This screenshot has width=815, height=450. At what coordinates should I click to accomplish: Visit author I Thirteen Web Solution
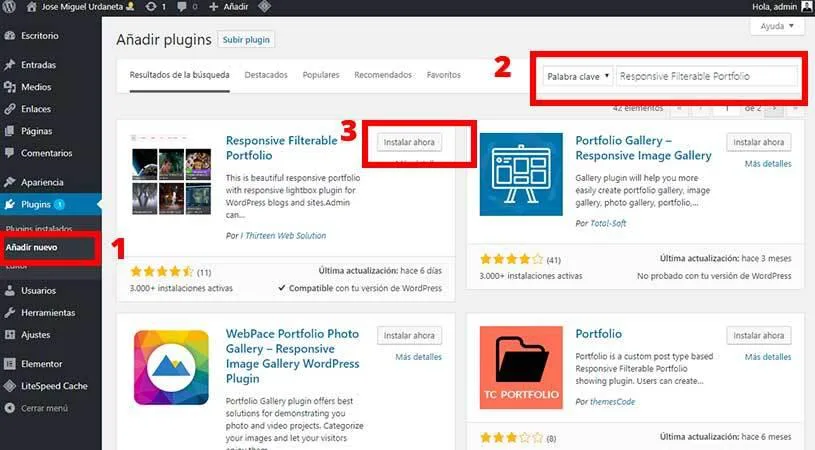(x=283, y=235)
